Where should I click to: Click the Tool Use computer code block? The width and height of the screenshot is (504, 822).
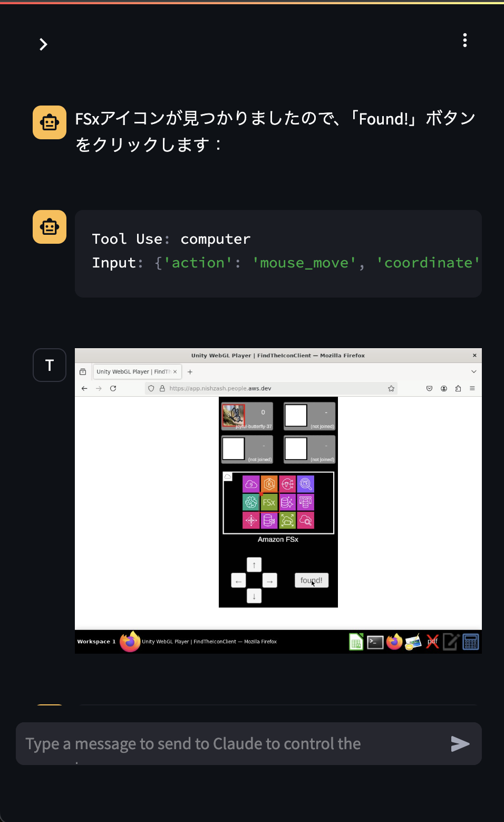click(x=278, y=254)
